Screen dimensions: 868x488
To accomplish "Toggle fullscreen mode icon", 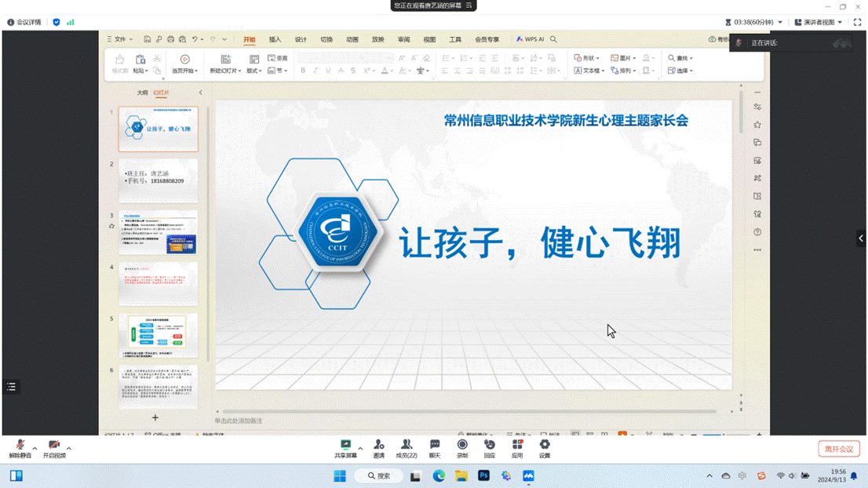I will (858, 22).
